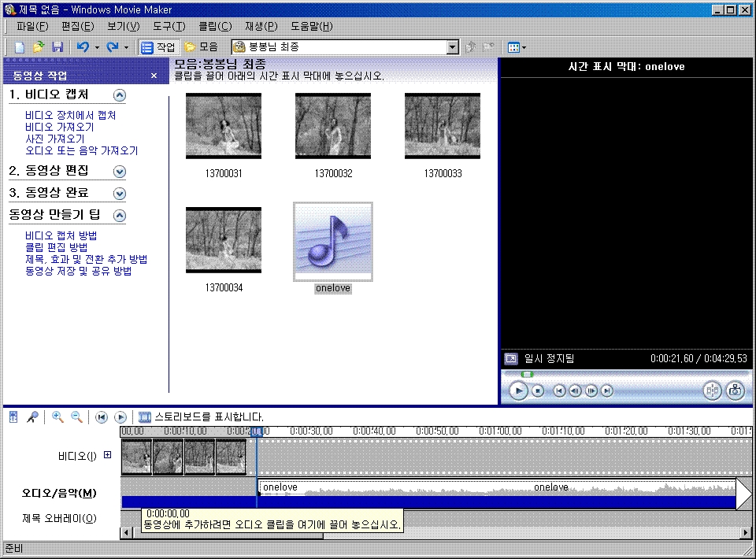The image size is (756, 559).
Task: Open the 도움말(H) menu
Action: pyautogui.click(x=312, y=26)
